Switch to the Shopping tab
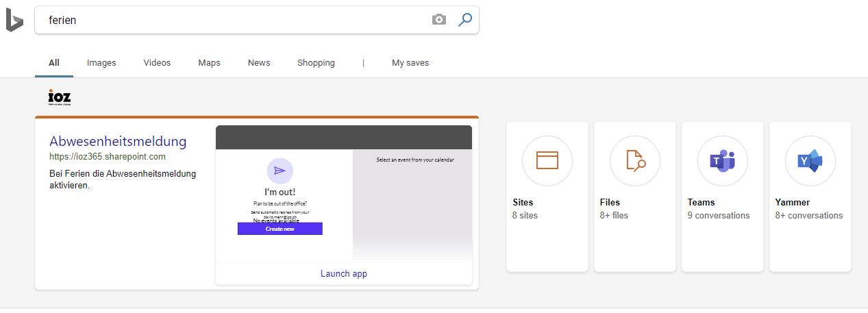Screen dimensions: 868x313 (316, 63)
